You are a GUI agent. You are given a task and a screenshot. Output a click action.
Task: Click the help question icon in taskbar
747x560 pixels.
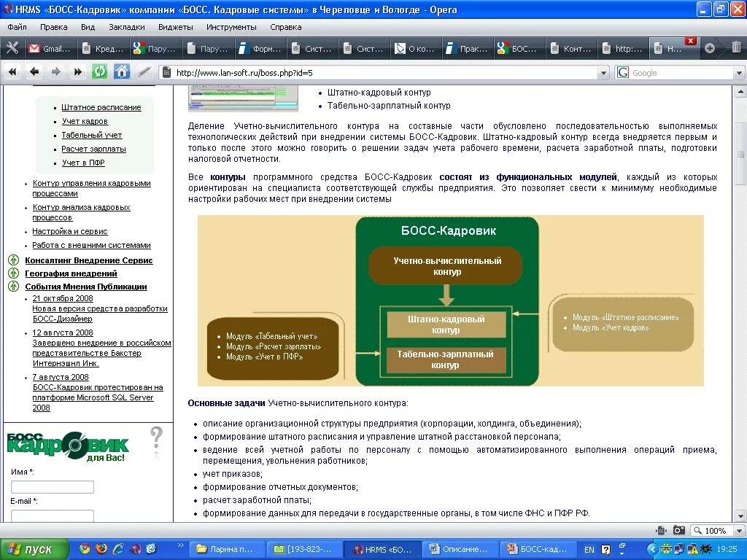click(x=606, y=550)
